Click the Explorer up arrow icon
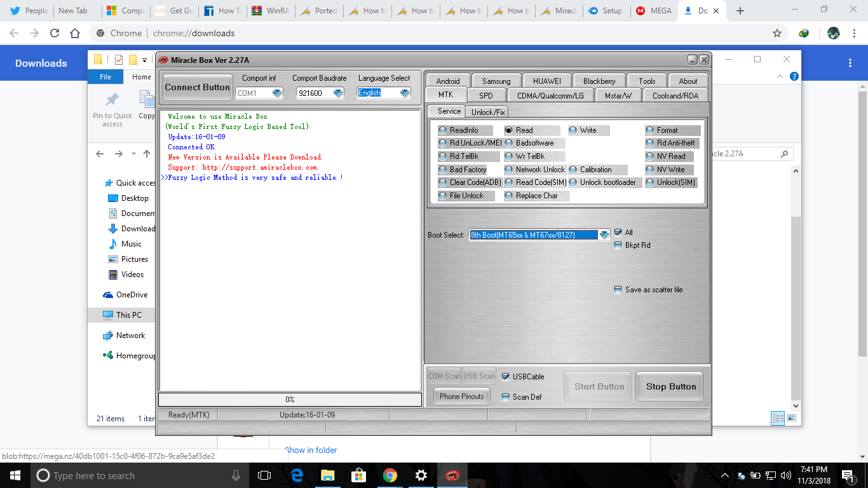 (147, 154)
